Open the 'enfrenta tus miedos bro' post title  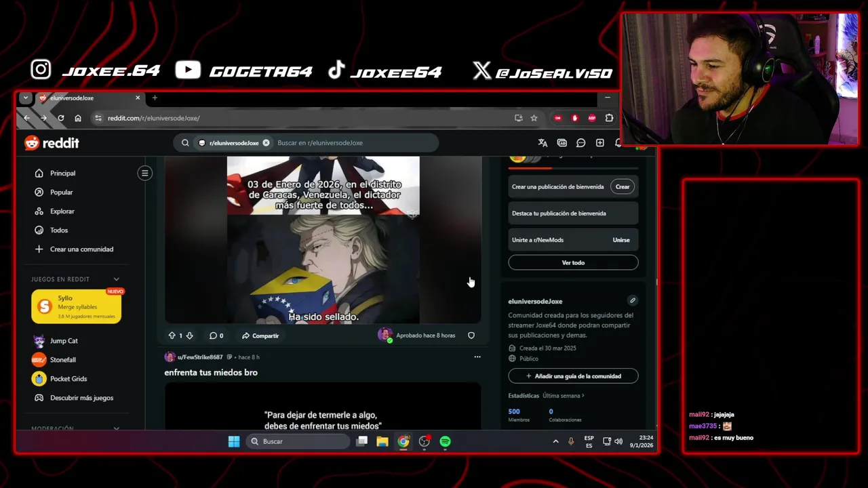pyautogui.click(x=211, y=372)
